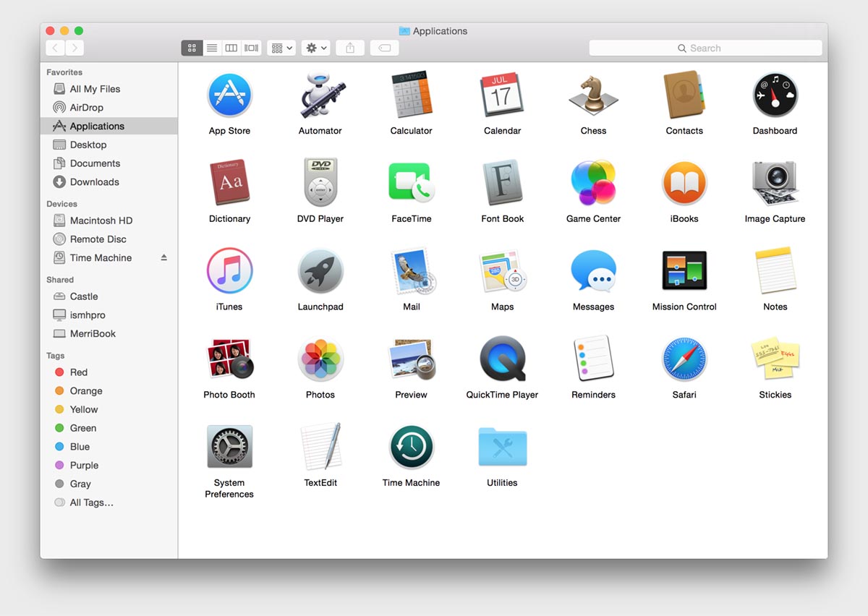
Task: Switch to icon view
Action: click(192, 48)
